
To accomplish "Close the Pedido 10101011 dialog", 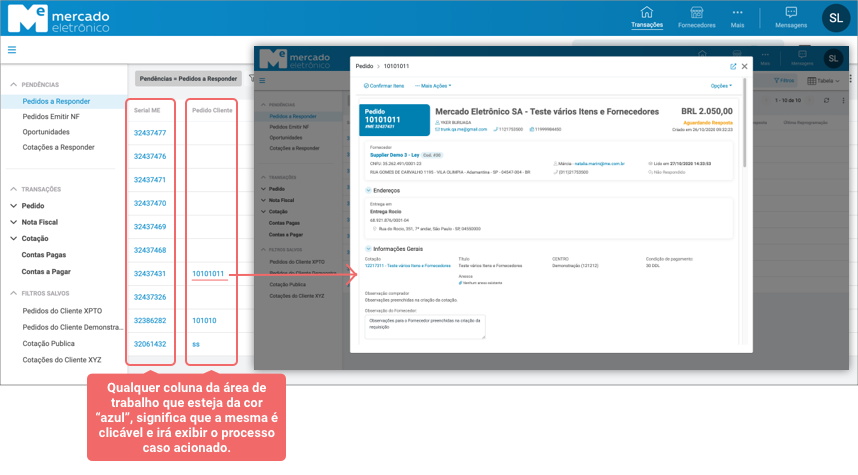I will [x=744, y=66].
